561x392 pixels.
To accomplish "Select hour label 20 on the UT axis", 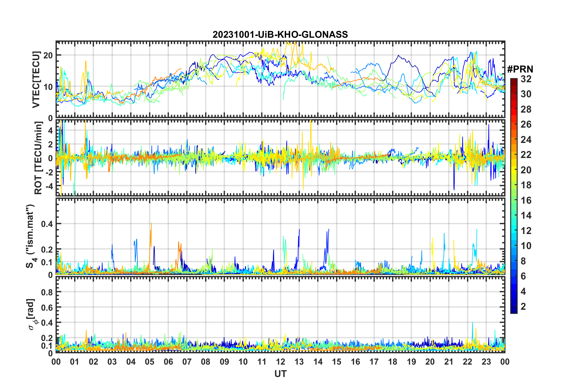I will tap(430, 362).
